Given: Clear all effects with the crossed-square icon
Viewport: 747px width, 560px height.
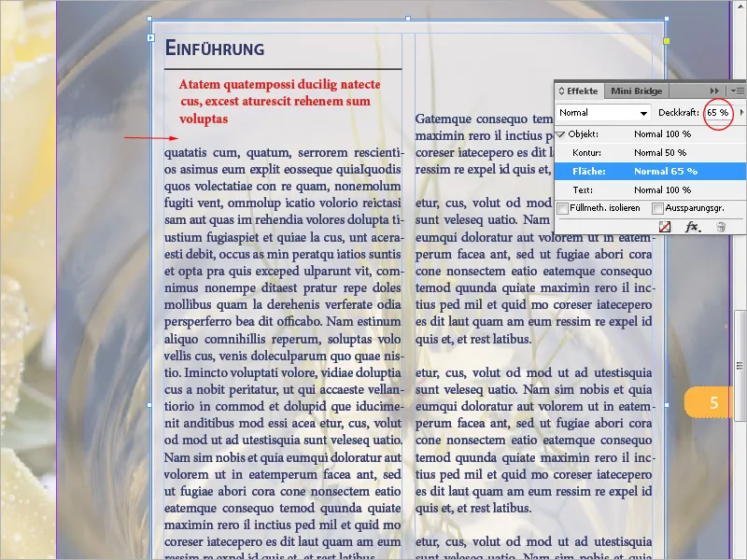Looking at the screenshot, I should point(665,227).
